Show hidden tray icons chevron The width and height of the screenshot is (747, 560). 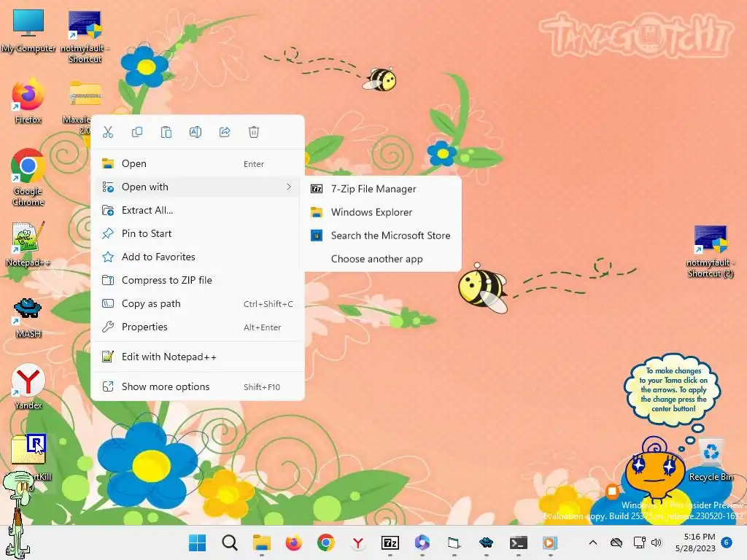(593, 542)
